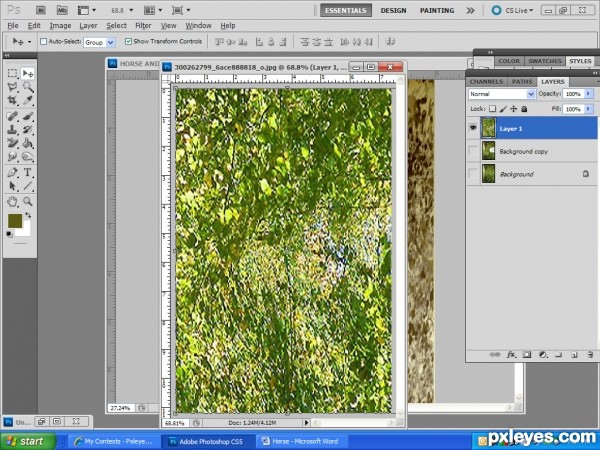Select the Eraser tool

pyautogui.click(x=12, y=143)
